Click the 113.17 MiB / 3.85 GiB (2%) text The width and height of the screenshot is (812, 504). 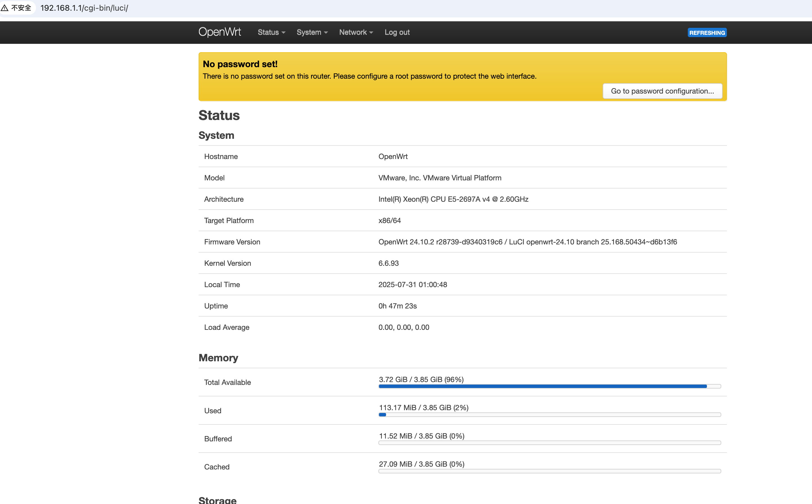tap(424, 407)
